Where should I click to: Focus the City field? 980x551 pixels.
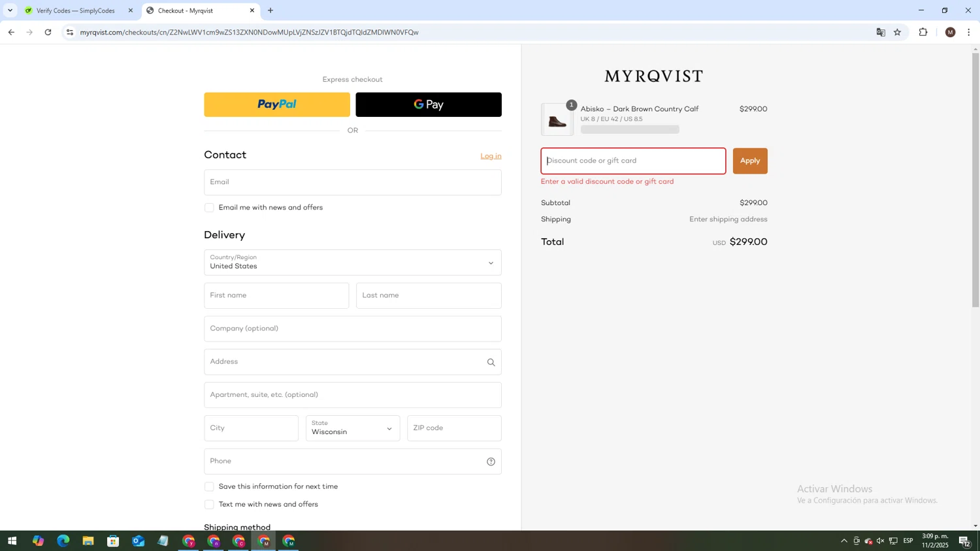251,428
